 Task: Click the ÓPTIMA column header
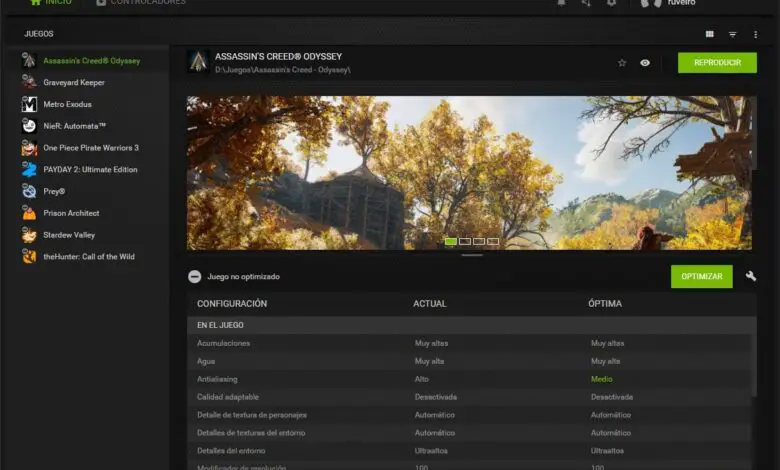point(605,303)
